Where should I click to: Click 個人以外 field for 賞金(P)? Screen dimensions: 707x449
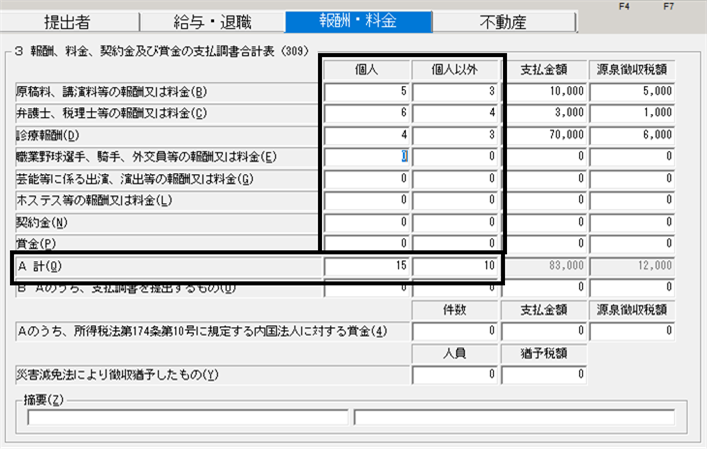[454, 243]
